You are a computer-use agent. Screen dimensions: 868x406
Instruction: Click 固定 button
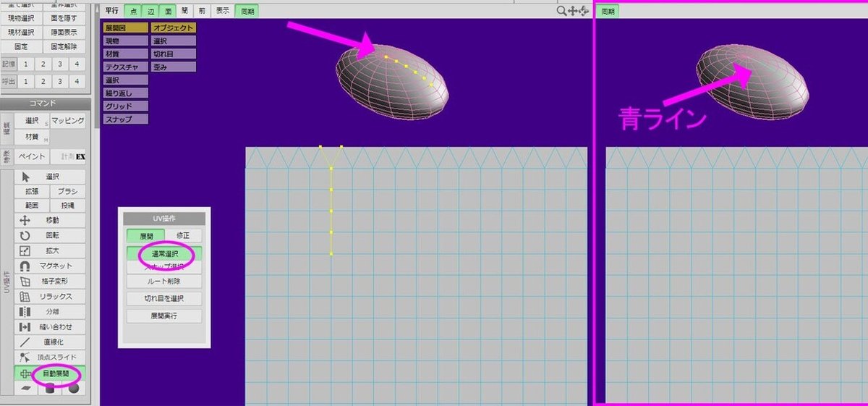(21, 46)
